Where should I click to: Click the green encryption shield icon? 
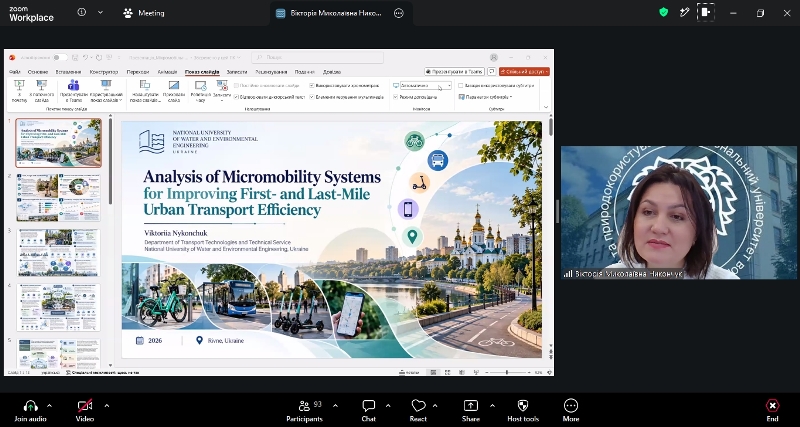coord(663,12)
